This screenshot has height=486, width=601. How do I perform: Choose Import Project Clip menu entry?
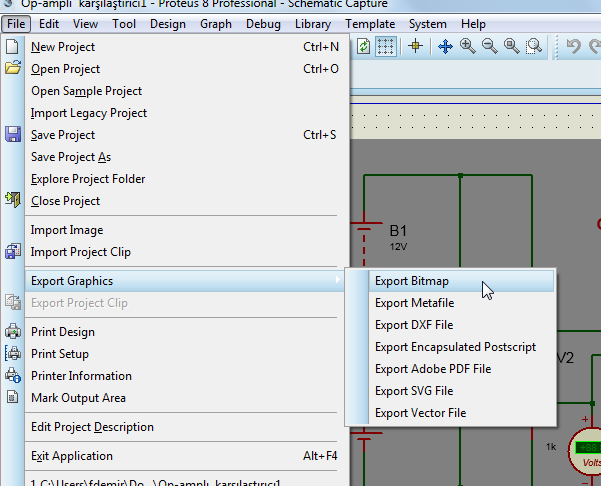187,252
